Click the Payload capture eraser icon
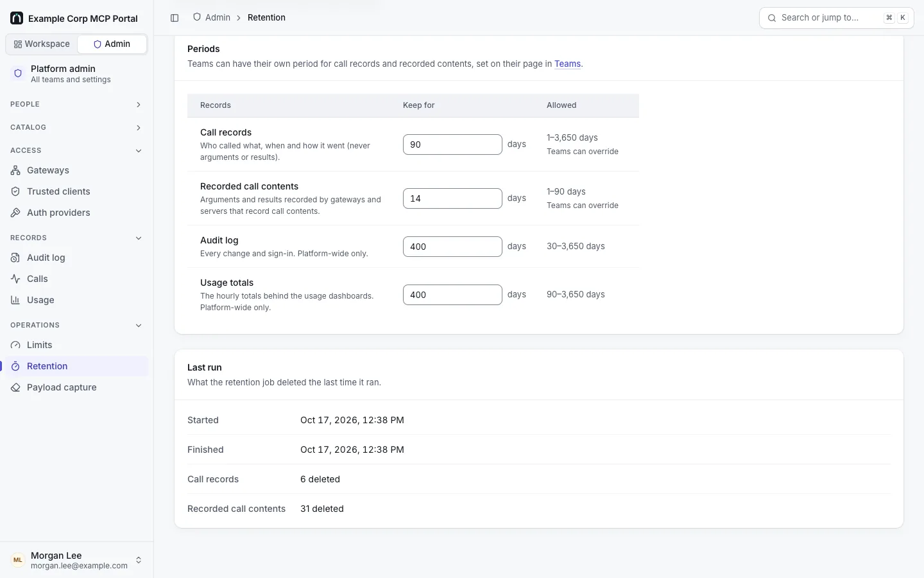Screen dimensions: 924x578 [x=15, y=387]
